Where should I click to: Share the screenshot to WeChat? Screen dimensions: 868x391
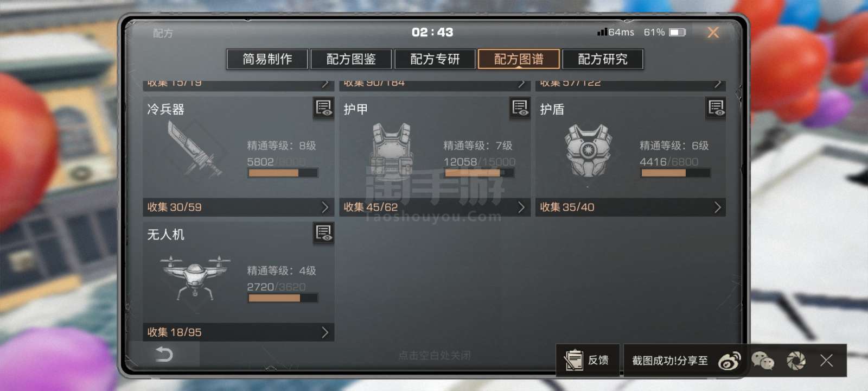tap(763, 361)
